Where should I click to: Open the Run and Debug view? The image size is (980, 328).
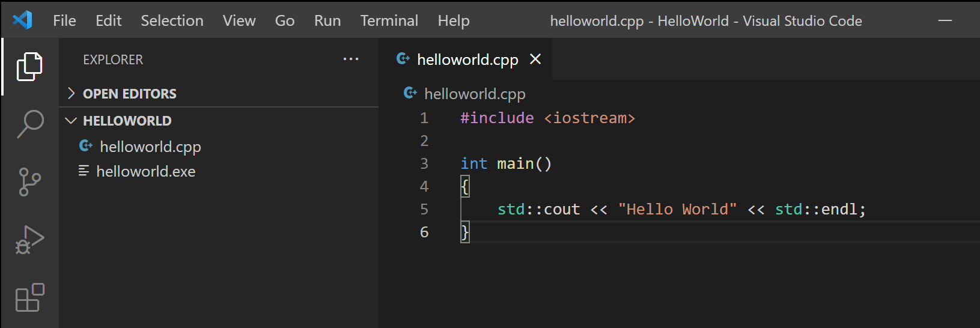(x=29, y=240)
